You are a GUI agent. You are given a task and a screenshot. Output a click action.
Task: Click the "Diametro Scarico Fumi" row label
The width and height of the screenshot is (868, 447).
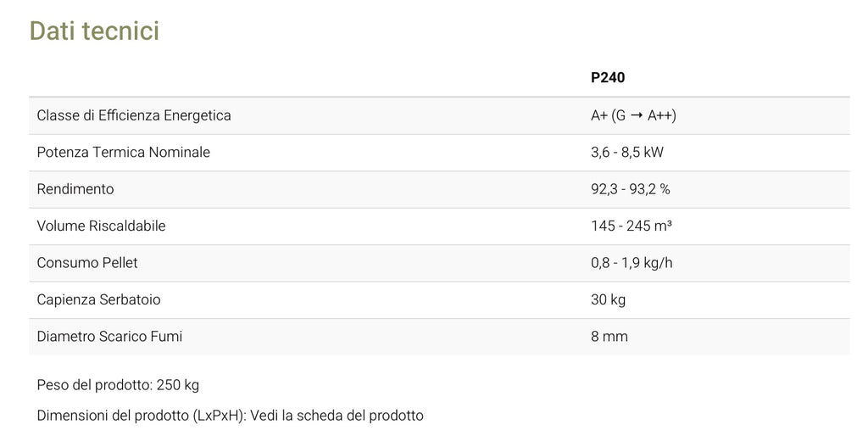click(x=109, y=337)
